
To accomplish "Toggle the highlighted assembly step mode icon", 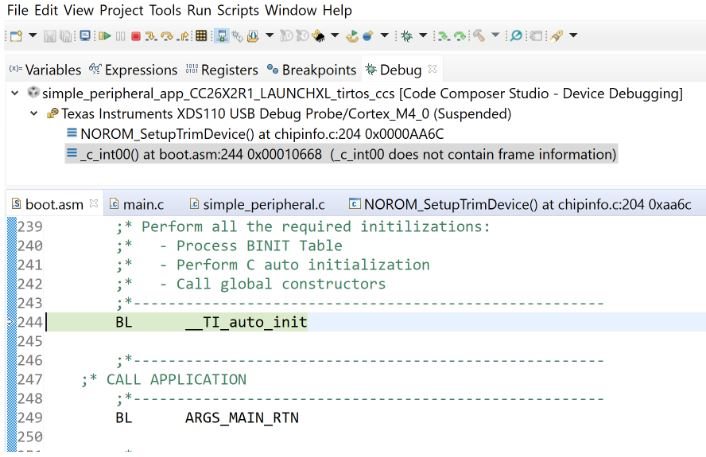I will (x=221, y=36).
